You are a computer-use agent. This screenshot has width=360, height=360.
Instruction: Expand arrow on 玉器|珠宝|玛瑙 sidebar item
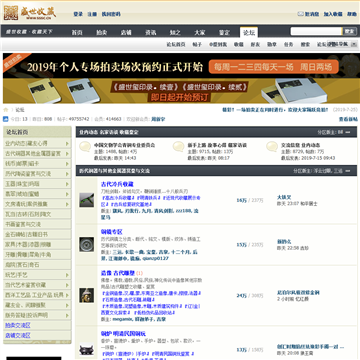(67, 184)
